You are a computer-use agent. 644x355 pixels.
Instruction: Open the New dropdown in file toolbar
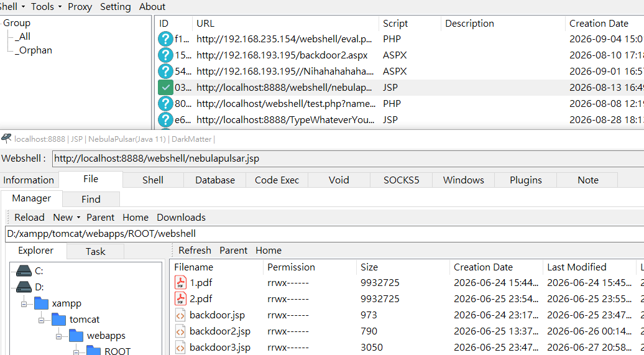pos(67,218)
